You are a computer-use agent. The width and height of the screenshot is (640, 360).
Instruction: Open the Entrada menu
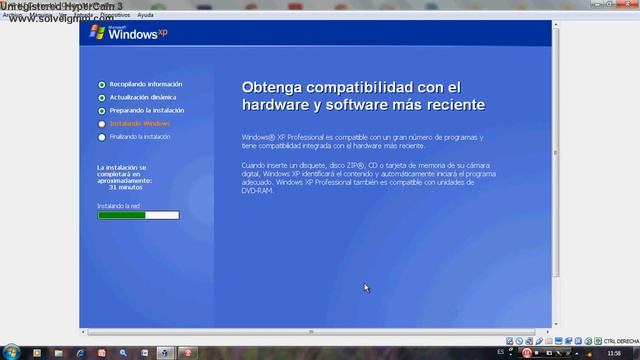click(83, 15)
